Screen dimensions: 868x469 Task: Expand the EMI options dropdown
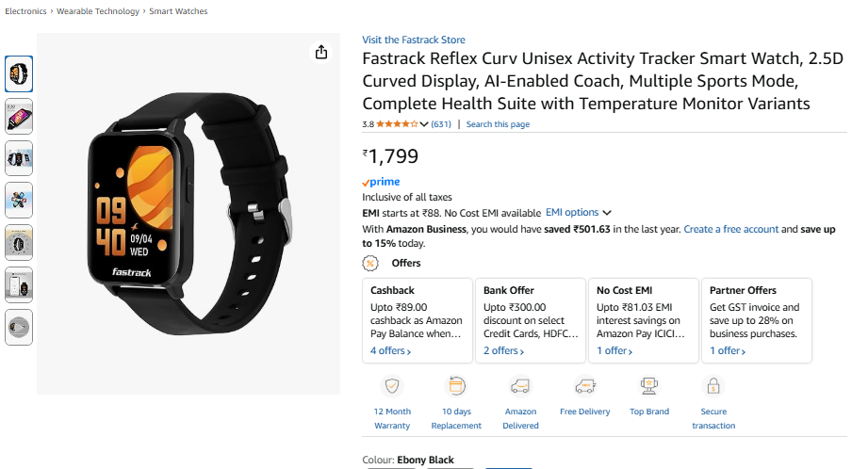[578, 213]
